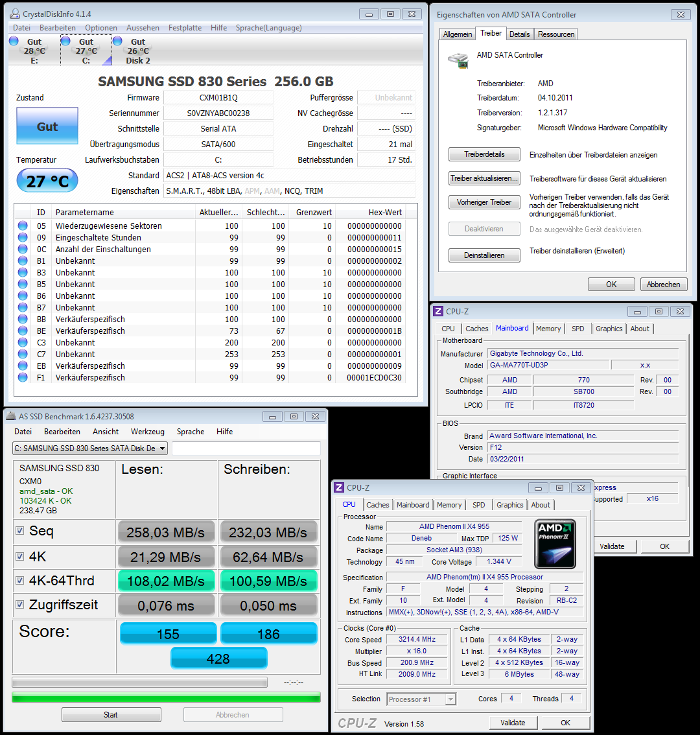Open the Festplatte menu in CrystalDiskInfo

tap(185, 28)
